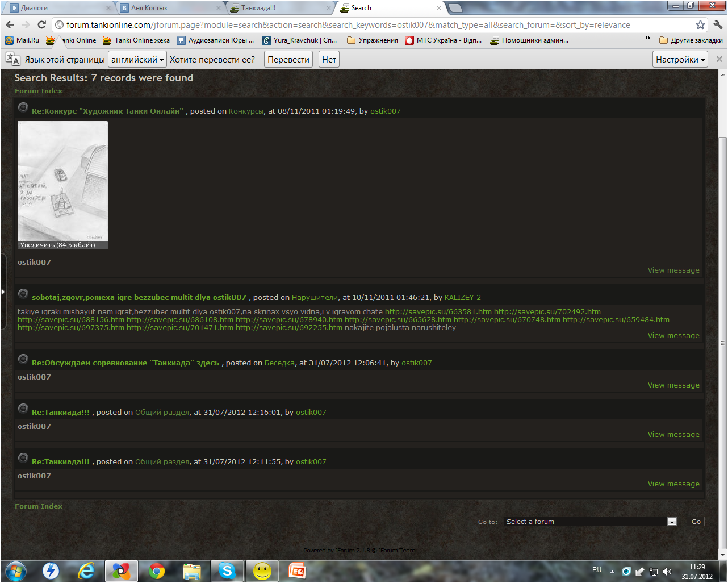Switch to the Аня Костык tab
The height and width of the screenshot is (583, 728).
169,8
